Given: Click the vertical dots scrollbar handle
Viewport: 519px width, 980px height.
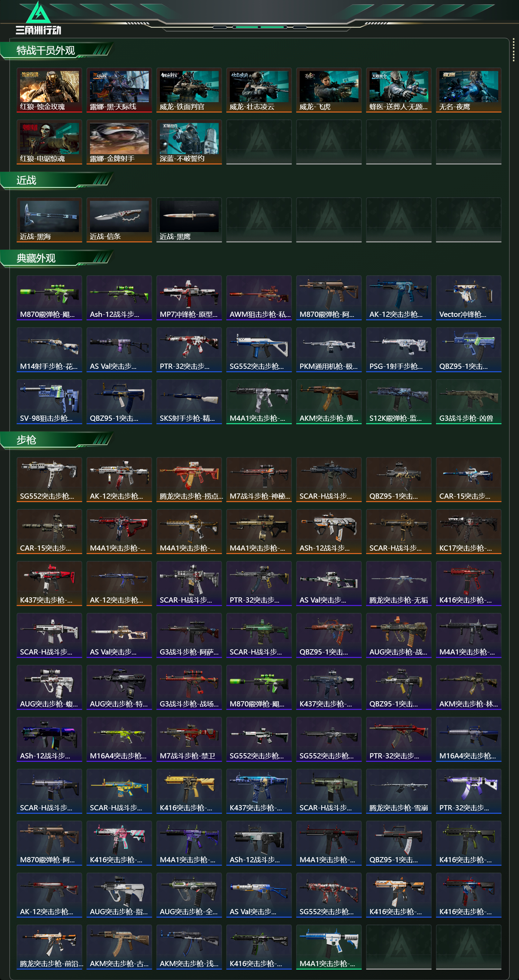Looking at the screenshot, I should (x=514, y=50).
